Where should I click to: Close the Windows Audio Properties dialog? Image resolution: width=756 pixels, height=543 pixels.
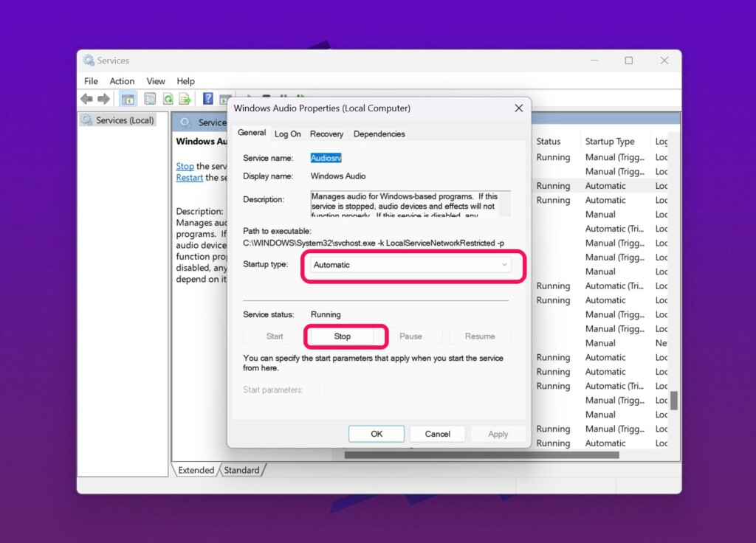[x=519, y=108]
